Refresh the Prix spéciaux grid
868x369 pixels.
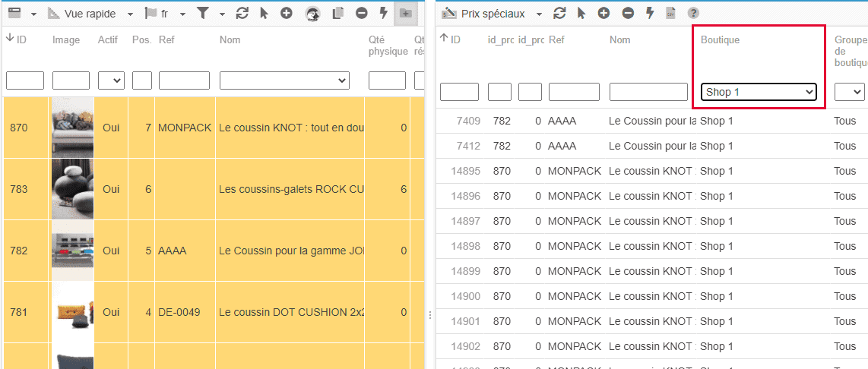559,14
